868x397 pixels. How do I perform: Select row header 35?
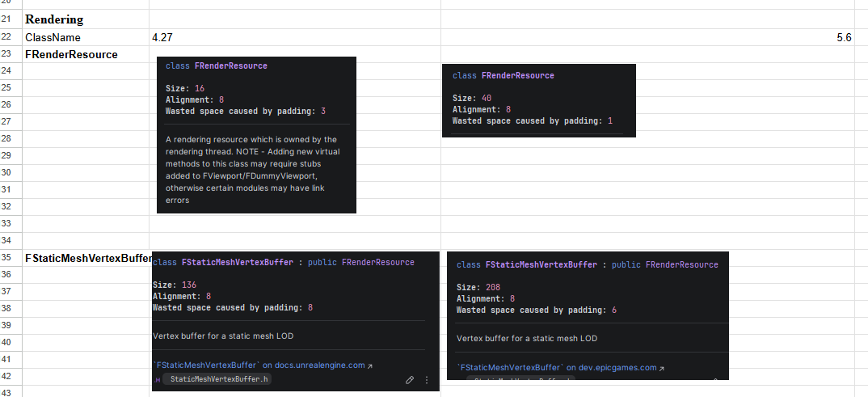pyautogui.click(x=11, y=258)
